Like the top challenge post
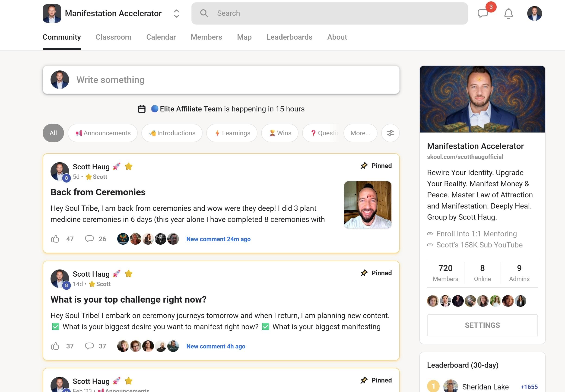 [55, 346]
